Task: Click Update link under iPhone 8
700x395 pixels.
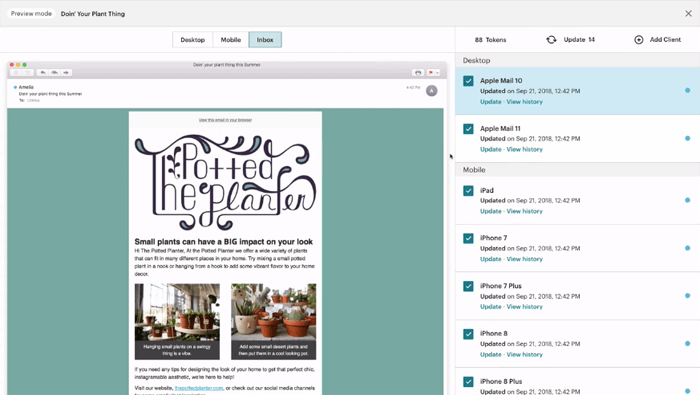Action: [x=491, y=354]
